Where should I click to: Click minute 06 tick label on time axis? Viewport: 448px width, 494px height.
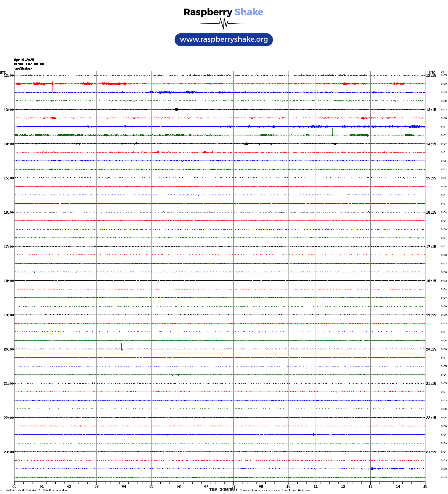click(179, 487)
